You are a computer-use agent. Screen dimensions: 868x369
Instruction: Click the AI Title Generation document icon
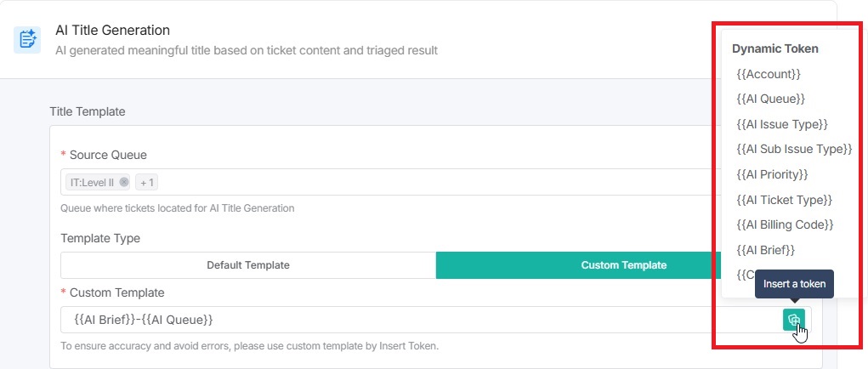[27, 40]
